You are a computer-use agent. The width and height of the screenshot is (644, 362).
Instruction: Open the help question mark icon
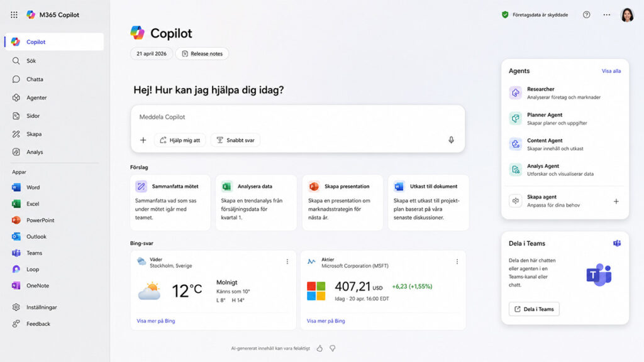587,15
